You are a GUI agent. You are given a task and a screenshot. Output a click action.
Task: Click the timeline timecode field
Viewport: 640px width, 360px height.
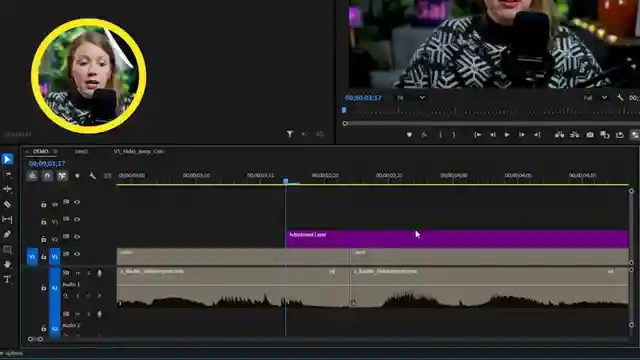pos(47,164)
